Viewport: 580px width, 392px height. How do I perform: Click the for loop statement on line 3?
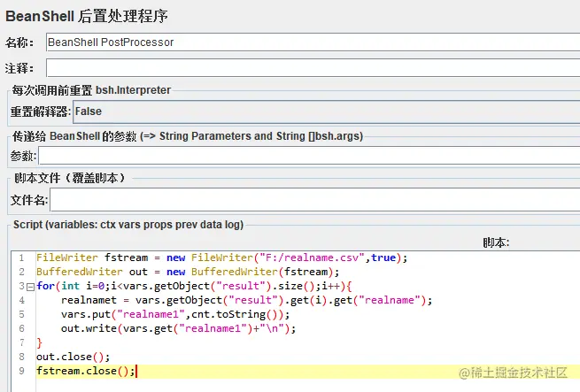194,286
